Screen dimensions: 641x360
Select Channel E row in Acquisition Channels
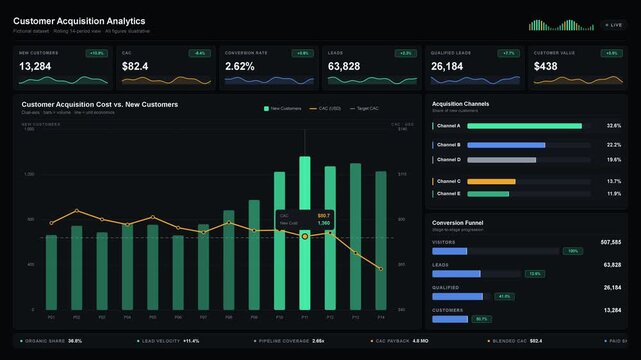[527, 194]
